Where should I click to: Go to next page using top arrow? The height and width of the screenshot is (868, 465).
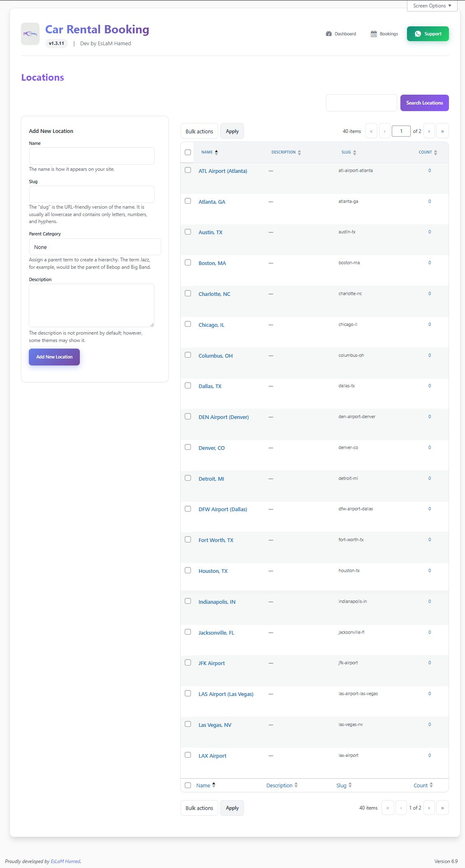coord(429,131)
